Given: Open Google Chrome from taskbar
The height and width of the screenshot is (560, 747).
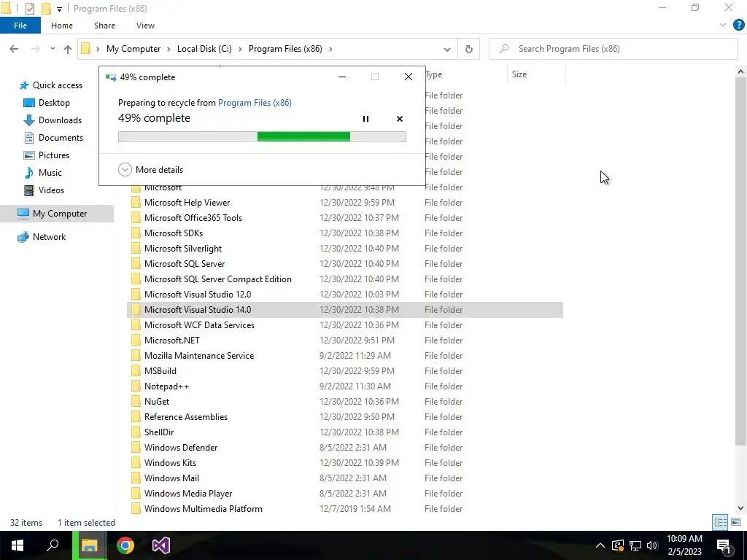Looking at the screenshot, I should tap(125, 545).
